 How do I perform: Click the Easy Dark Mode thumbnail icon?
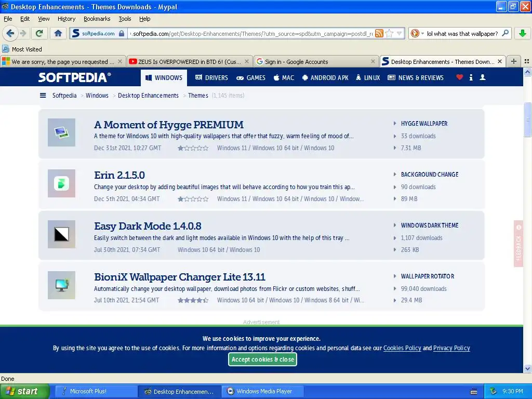click(61, 234)
